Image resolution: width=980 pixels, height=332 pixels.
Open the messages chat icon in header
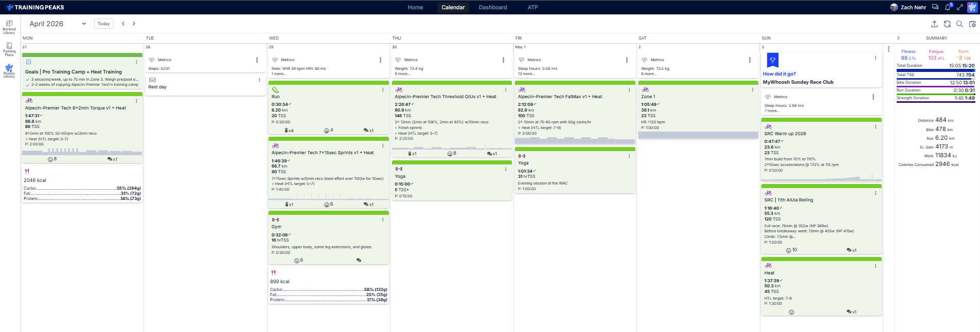click(935, 7)
